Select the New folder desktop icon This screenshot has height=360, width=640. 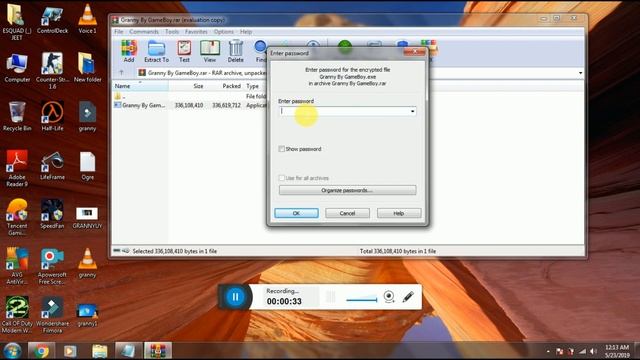87,68
